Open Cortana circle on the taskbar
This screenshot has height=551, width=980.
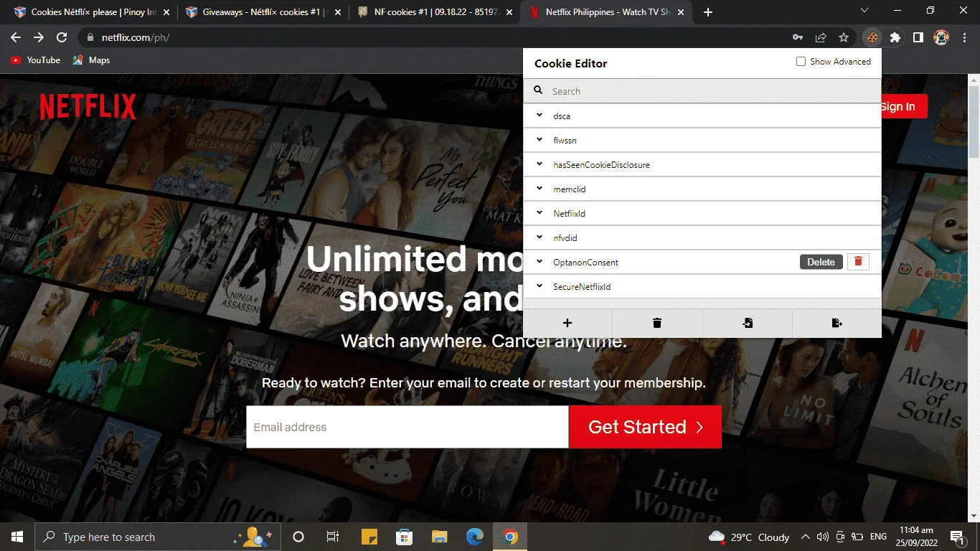[x=298, y=537]
